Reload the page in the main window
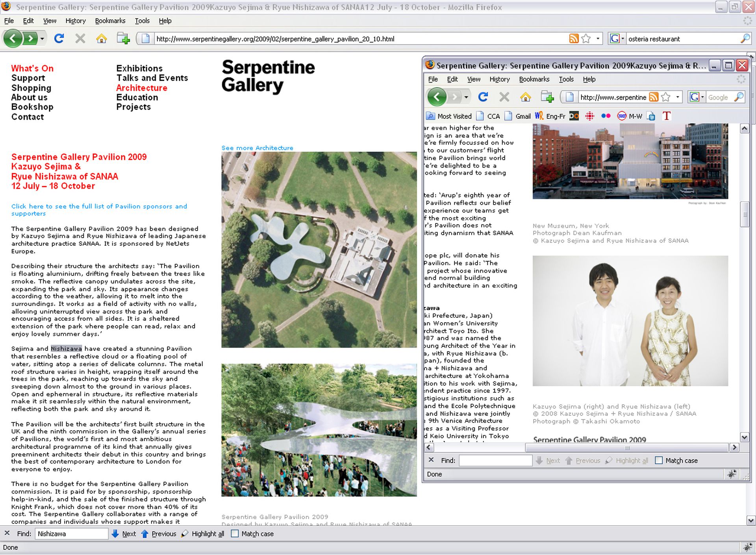The width and height of the screenshot is (756, 555). click(59, 39)
